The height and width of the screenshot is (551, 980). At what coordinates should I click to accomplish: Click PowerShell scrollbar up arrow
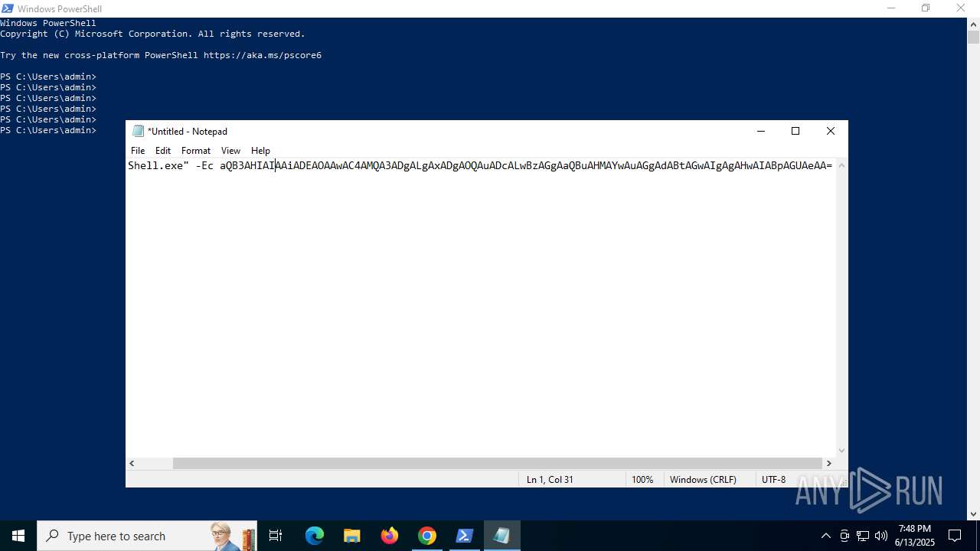973,23
